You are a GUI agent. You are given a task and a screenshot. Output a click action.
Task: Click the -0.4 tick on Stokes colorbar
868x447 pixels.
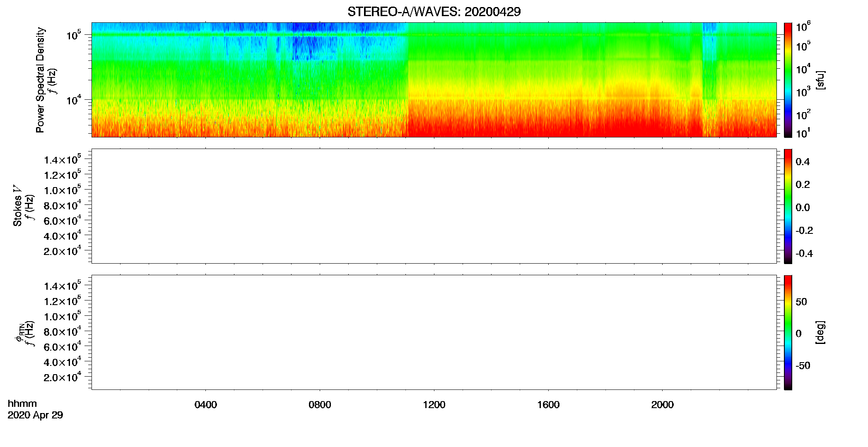click(x=804, y=253)
